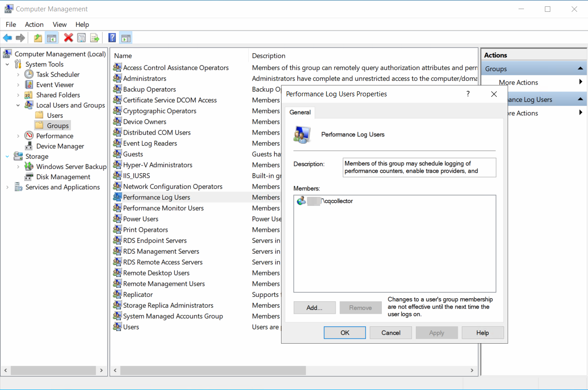588x390 pixels.
Task: Click the group list horizontal scrollbar
Action: (x=213, y=370)
